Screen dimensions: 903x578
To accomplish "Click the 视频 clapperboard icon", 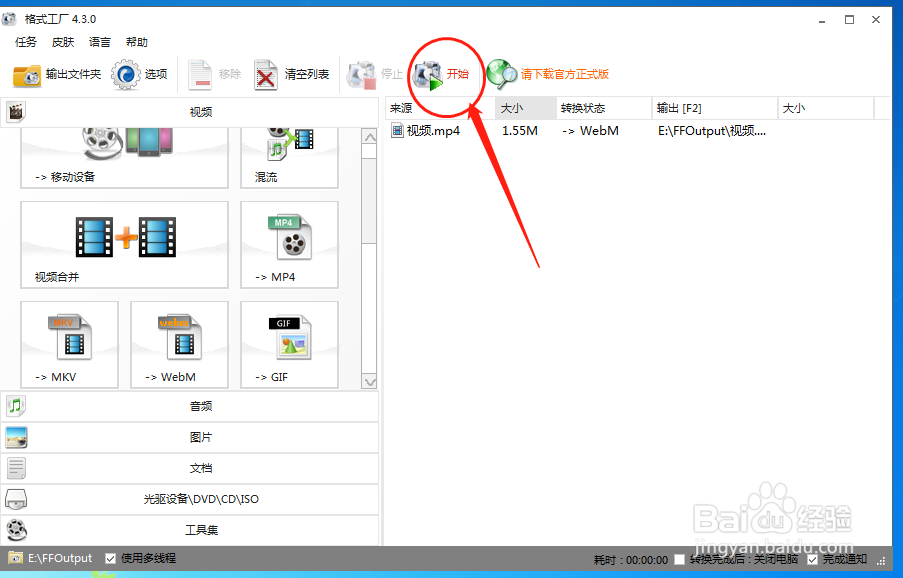I will (16, 112).
